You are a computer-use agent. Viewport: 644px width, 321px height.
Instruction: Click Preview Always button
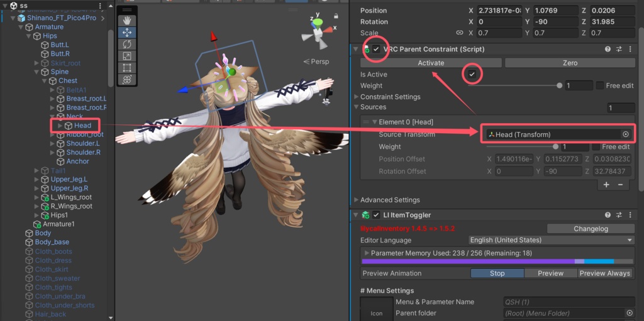click(604, 273)
